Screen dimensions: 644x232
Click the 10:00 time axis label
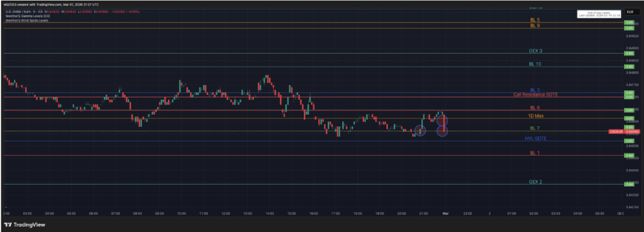click(182, 214)
